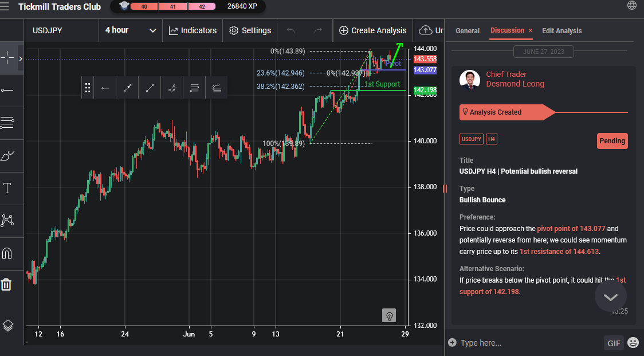
Task: Click the 142.198 support price label
Action: coord(425,90)
